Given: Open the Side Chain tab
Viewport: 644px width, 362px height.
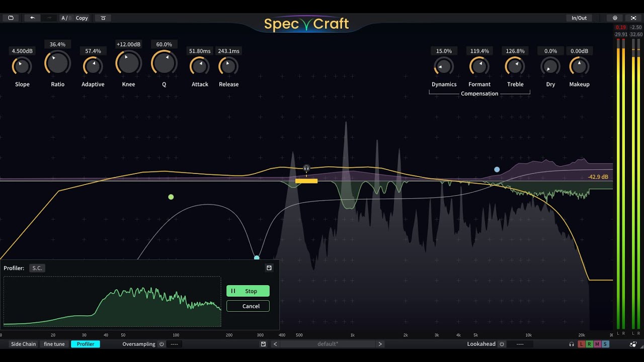Looking at the screenshot, I should (x=24, y=344).
